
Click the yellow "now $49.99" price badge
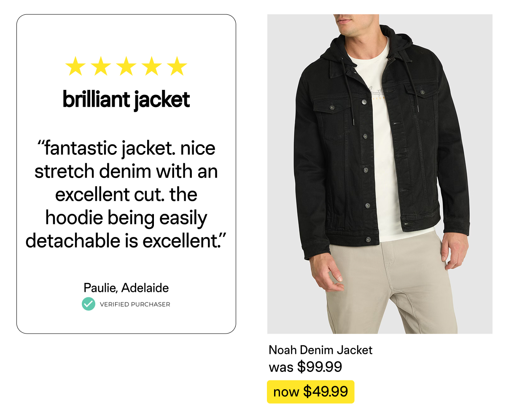(310, 392)
